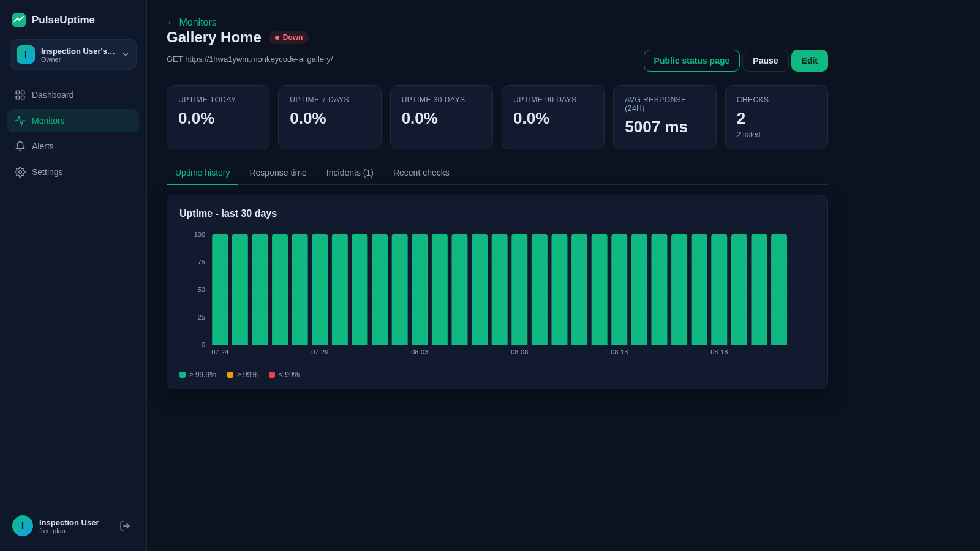Click the Owner role label
The image size is (980, 551).
[x=51, y=59]
